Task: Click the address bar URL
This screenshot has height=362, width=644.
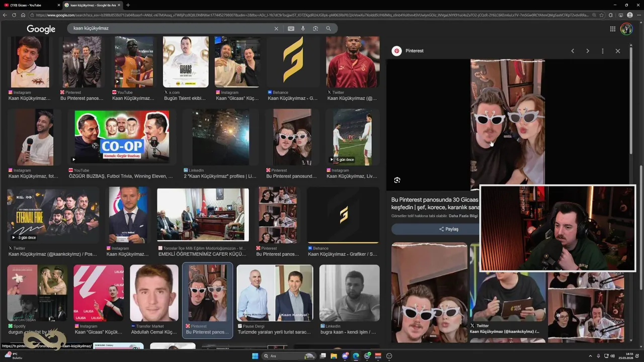Action: click(x=309, y=15)
